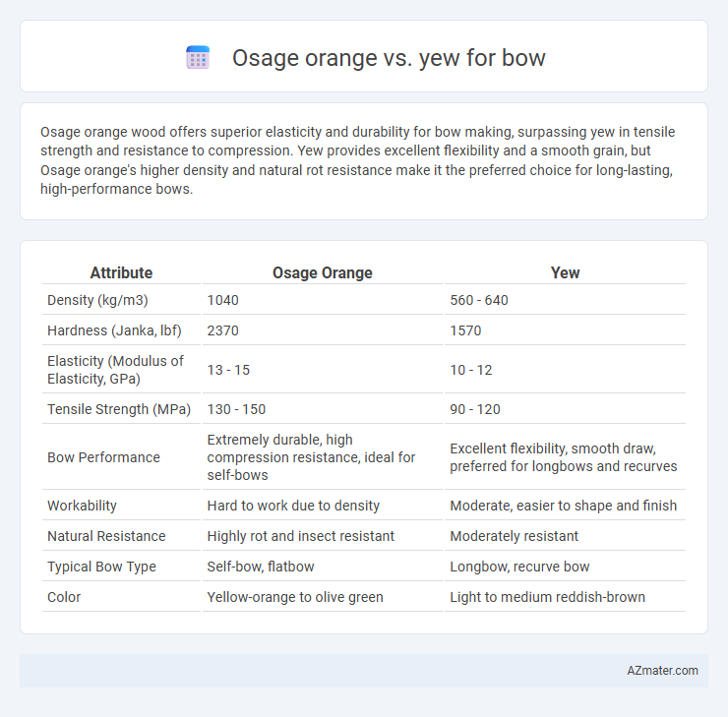Click the summary paragraph about Osage orange wood
This screenshot has width=728, height=717.
point(357,160)
